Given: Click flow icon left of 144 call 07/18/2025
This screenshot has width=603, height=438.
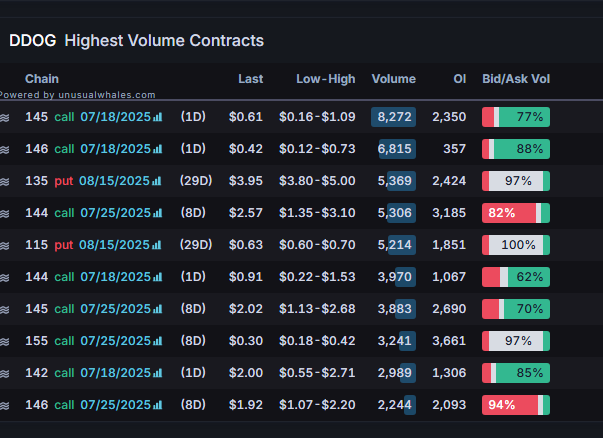Looking at the screenshot, I should click(x=5, y=277).
